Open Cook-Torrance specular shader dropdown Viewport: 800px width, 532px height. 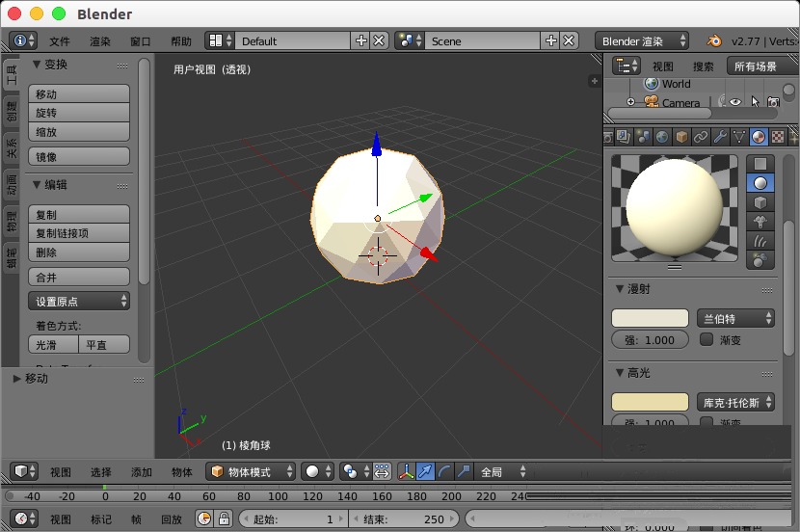pyautogui.click(x=735, y=403)
